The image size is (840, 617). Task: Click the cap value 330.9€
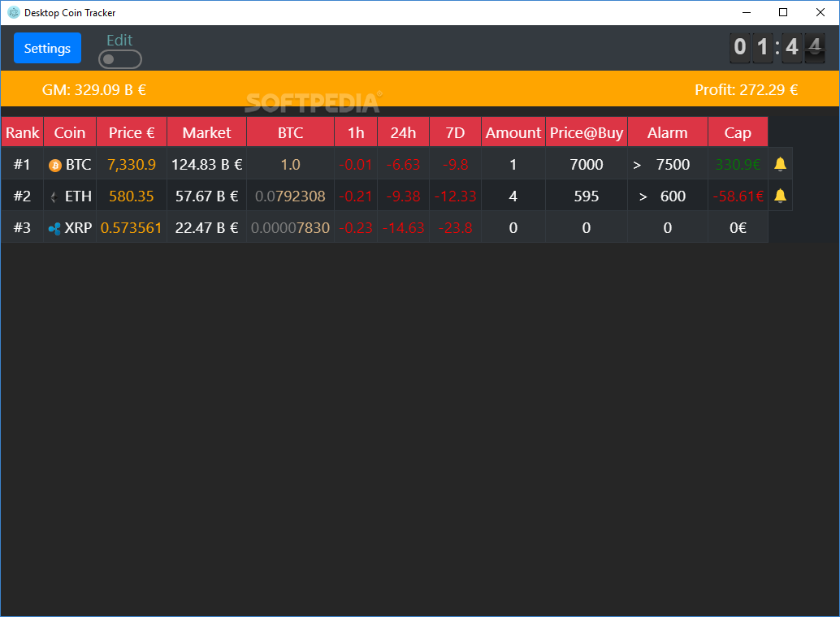pyautogui.click(x=738, y=165)
